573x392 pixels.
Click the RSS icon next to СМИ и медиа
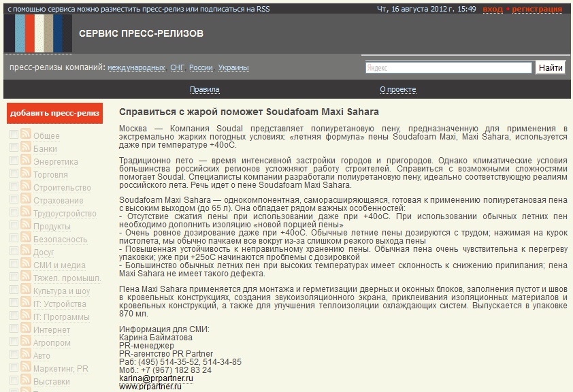click(x=26, y=263)
